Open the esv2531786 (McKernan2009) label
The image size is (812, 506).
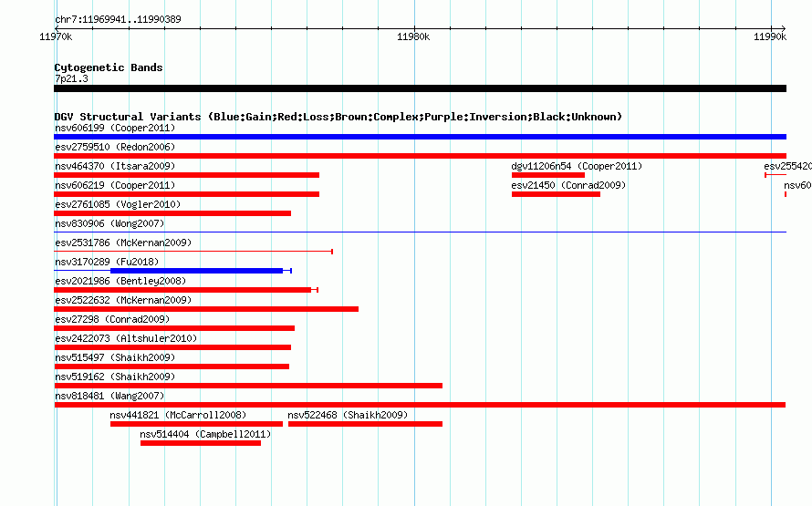coord(123,243)
